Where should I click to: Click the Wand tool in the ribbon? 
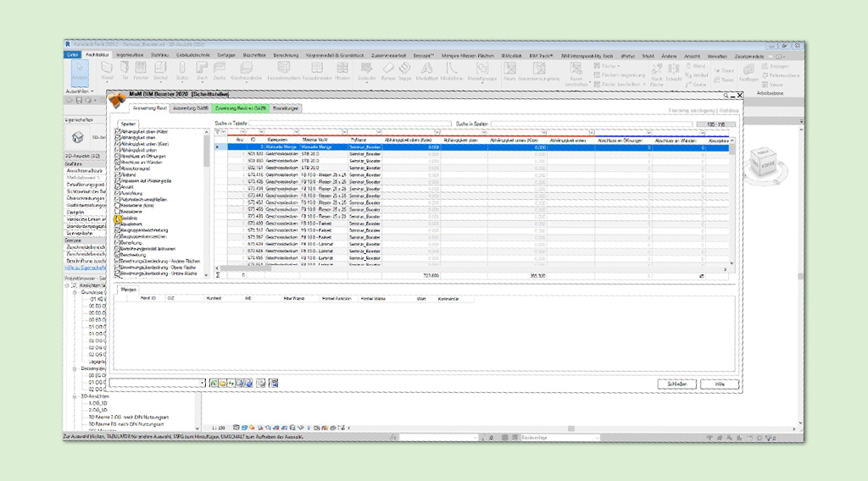coord(107,69)
